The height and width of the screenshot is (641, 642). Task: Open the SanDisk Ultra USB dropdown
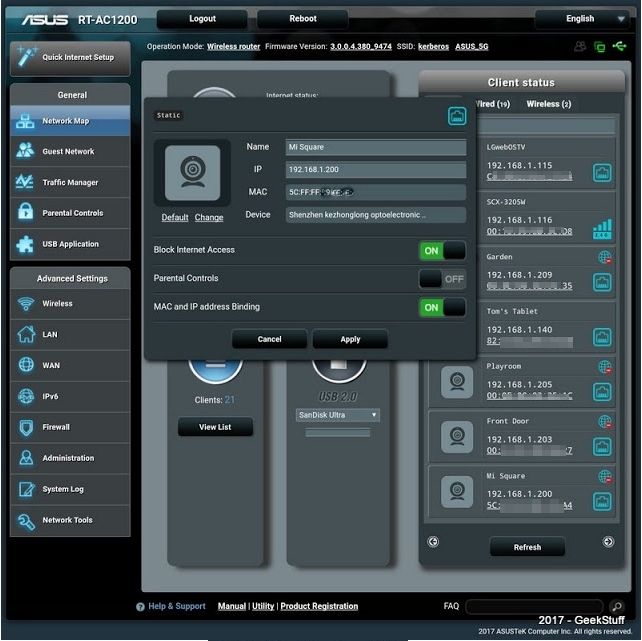(x=337, y=415)
